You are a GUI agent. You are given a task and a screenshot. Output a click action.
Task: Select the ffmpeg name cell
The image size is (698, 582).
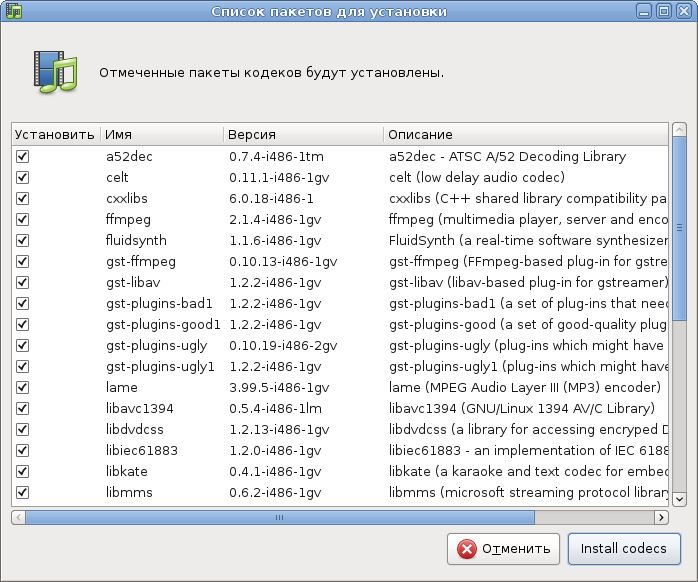click(128, 220)
